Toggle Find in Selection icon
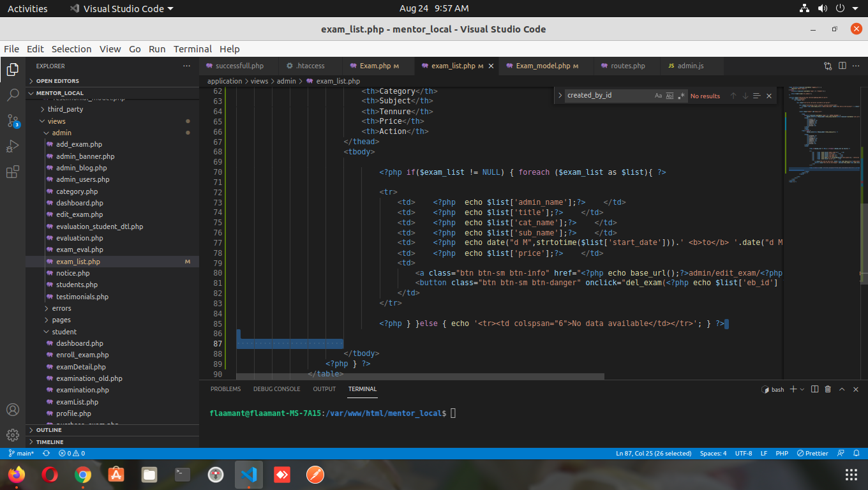Image resolution: width=868 pixels, height=490 pixels. tap(756, 96)
